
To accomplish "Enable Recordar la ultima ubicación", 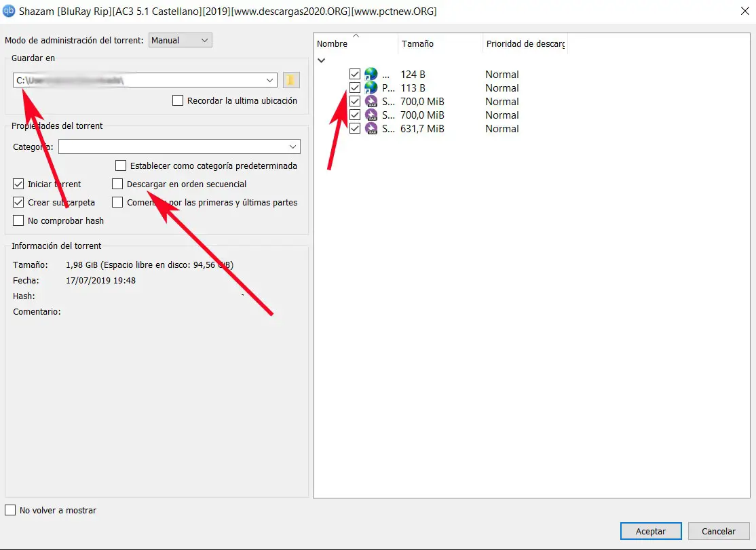I will tap(178, 100).
